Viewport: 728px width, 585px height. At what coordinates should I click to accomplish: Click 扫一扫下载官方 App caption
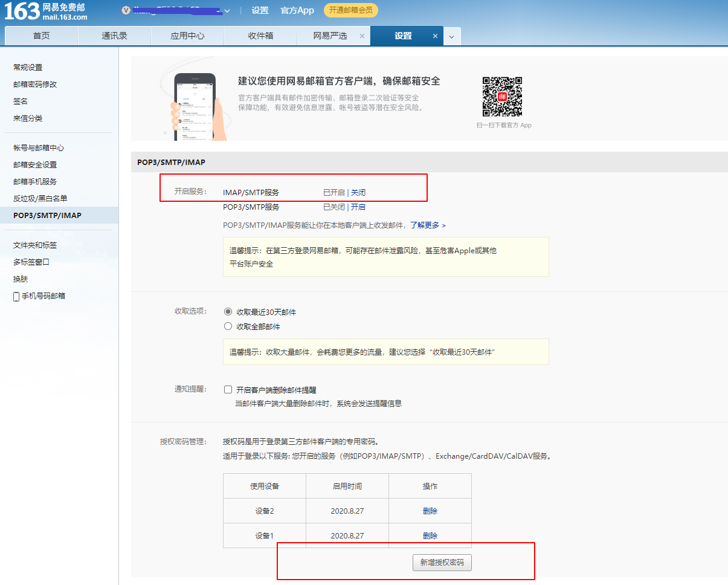tap(504, 126)
